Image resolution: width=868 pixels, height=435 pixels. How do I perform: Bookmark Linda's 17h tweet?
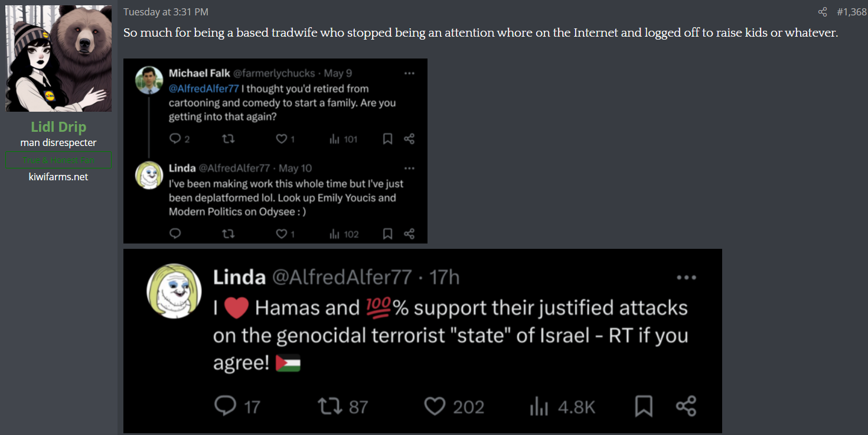(643, 406)
